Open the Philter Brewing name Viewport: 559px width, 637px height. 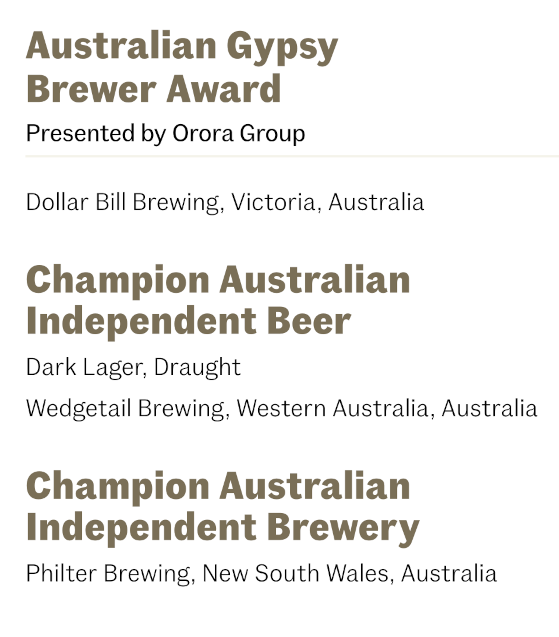[x=108, y=574]
